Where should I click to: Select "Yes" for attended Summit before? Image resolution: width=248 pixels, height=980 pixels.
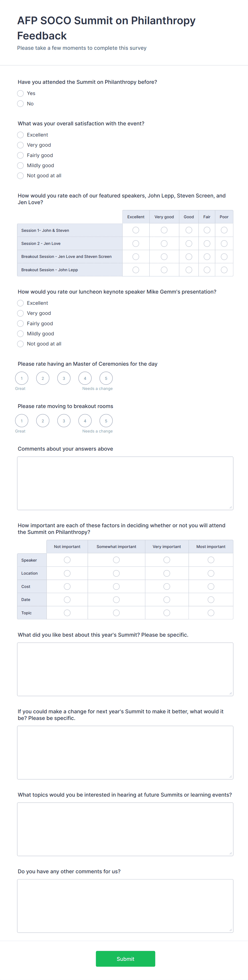pyautogui.click(x=20, y=93)
